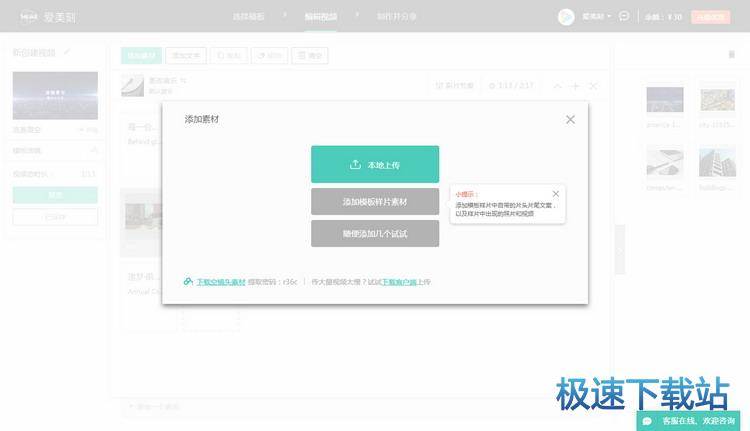This screenshot has width=750, height=431.
Task: Select the buildings thumbnail in right material panel
Action: (717, 162)
